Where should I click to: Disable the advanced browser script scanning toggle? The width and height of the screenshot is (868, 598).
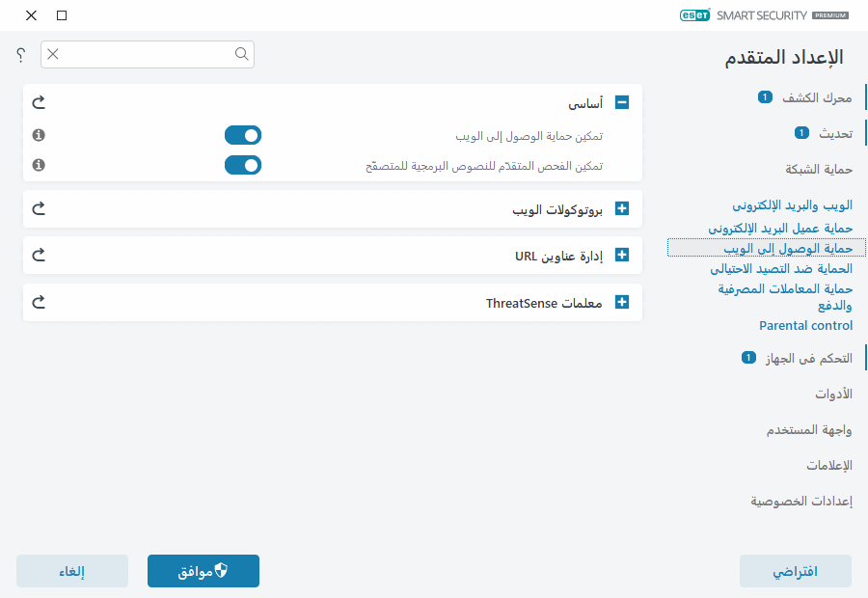(x=243, y=165)
